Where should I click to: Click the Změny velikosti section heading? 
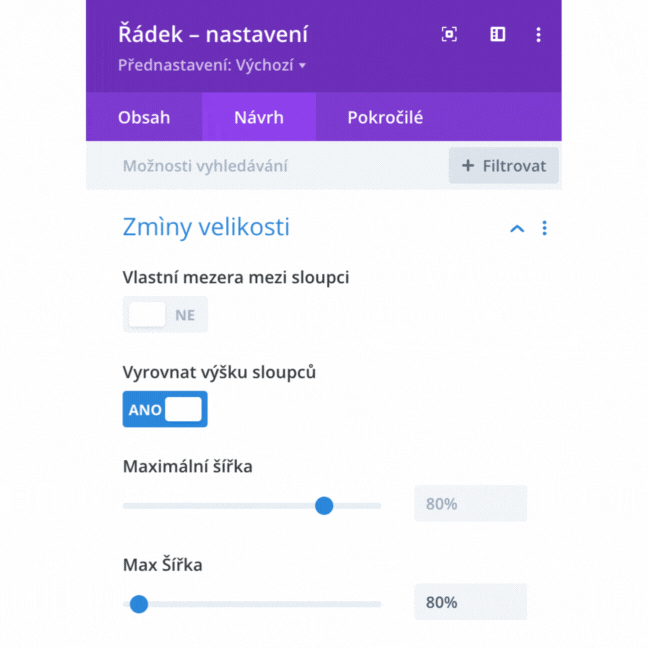click(206, 227)
